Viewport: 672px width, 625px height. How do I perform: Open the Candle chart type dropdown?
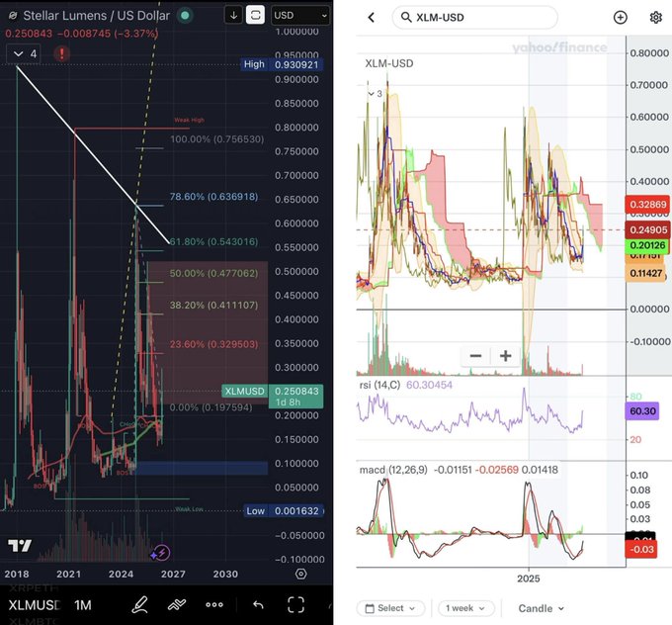541,608
